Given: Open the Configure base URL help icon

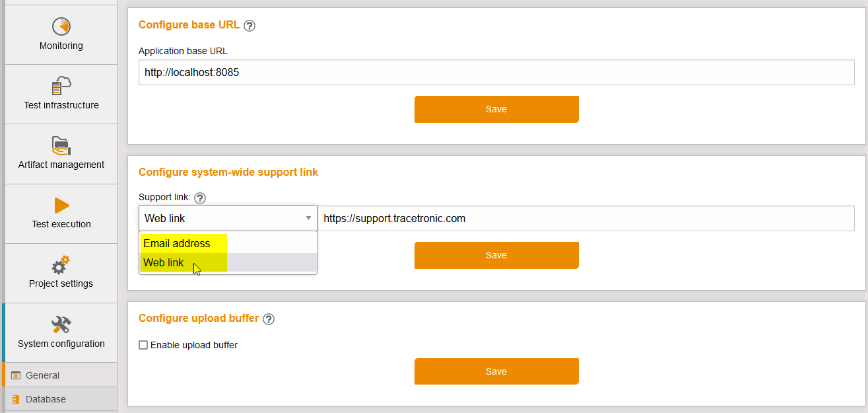Looking at the screenshot, I should click(x=250, y=25).
